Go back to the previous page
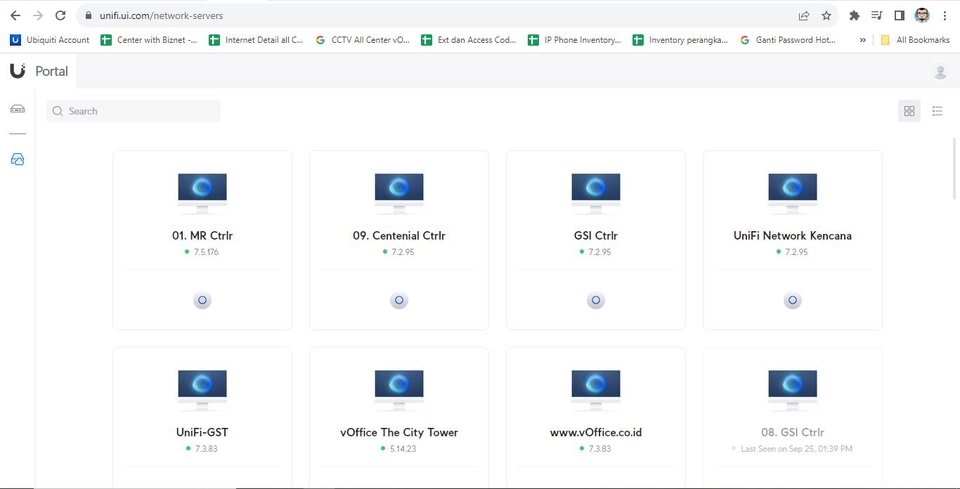The width and height of the screenshot is (960, 489). (x=15, y=16)
